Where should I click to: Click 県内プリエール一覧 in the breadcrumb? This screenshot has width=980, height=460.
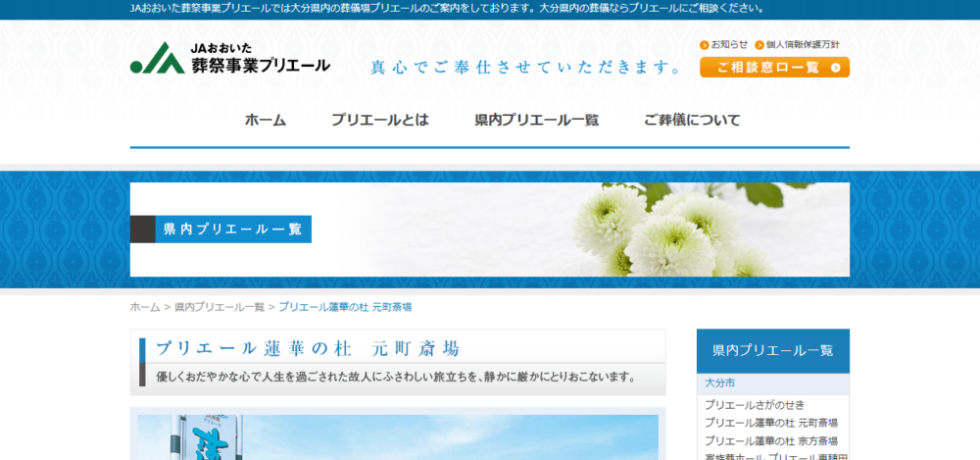(x=220, y=307)
